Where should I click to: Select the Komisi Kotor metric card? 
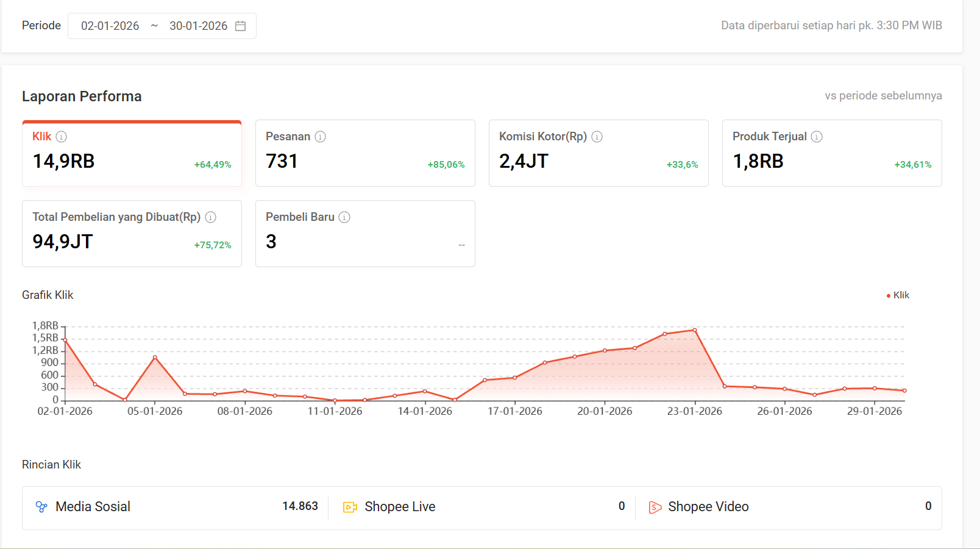(598, 154)
